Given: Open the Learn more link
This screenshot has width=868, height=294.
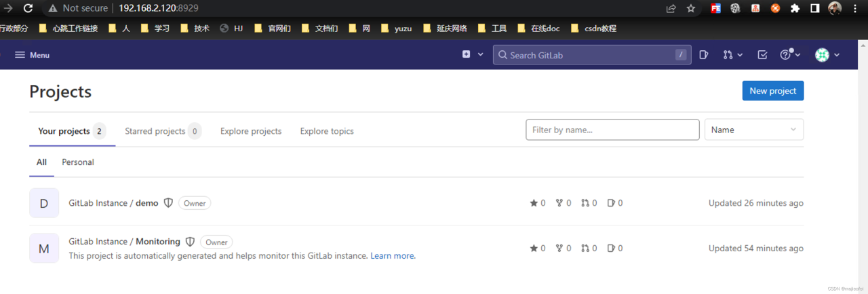Looking at the screenshot, I should pyautogui.click(x=393, y=256).
